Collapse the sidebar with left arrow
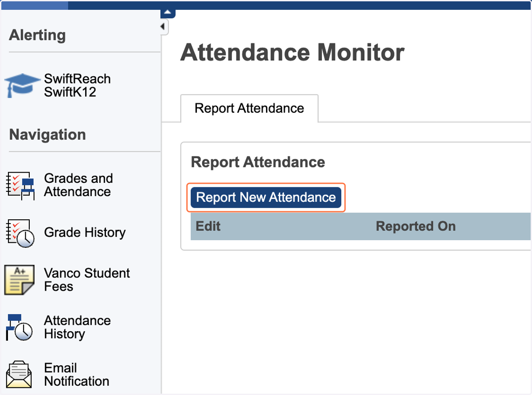532x395 pixels. (163, 27)
